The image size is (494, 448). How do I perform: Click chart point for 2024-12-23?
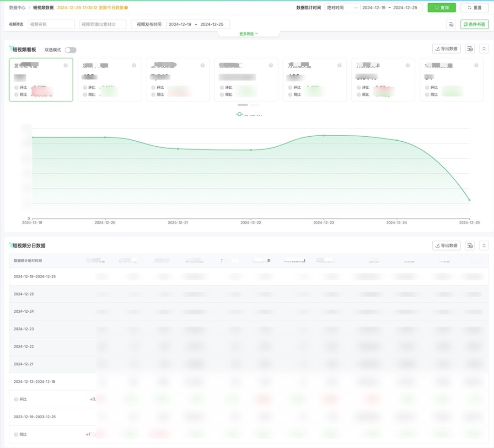tap(323, 136)
